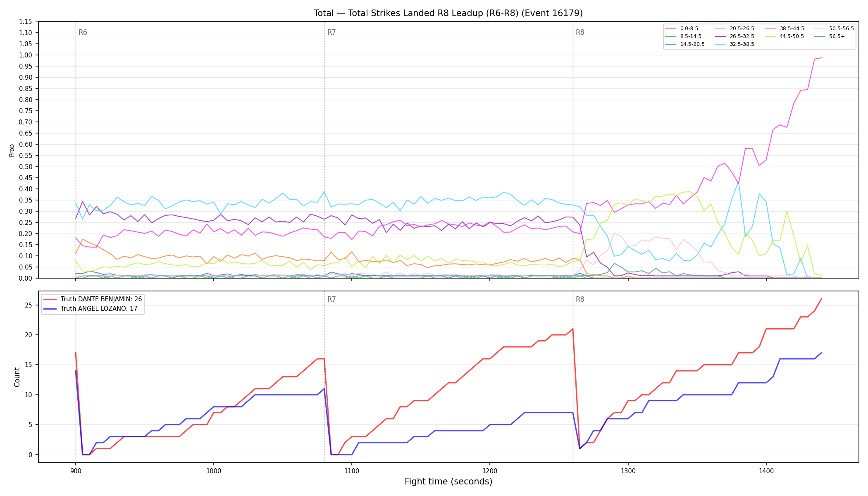Select the 20.5-26.5 legend entry
Viewport: 868px width, 496px height.
(734, 29)
